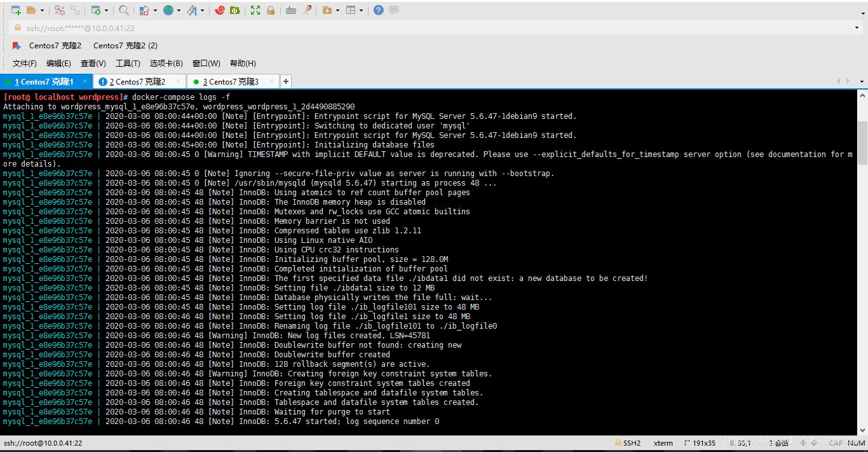Click the '191x35' size in the status bar
The width and height of the screenshot is (868, 452).
pos(699,443)
